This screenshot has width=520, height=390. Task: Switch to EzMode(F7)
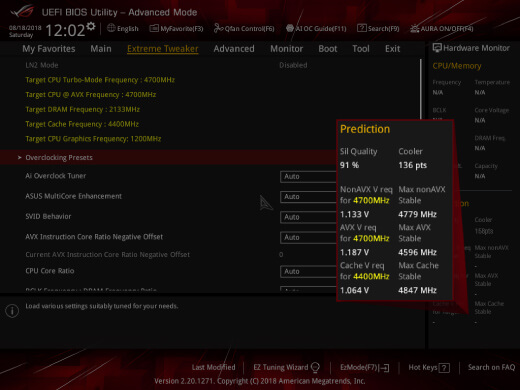(365, 367)
